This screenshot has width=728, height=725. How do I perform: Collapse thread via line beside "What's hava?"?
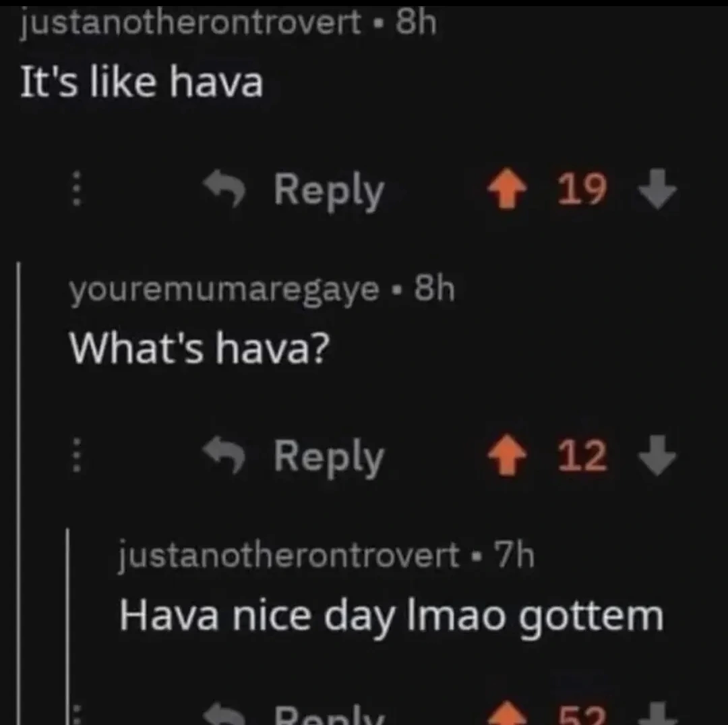click(19, 492)
